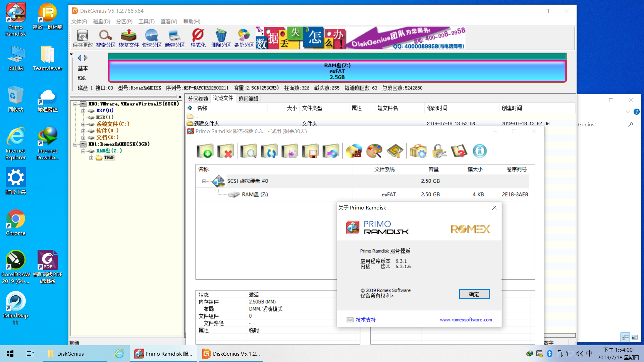Collapse the HD1 RomexRAMDISK tree node

(75, 144)
